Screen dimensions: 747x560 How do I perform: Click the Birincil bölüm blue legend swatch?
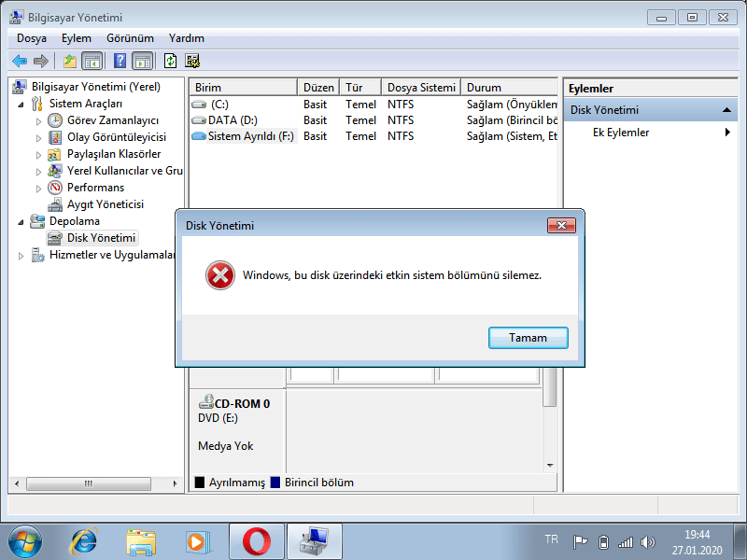(x=275, y=483)
